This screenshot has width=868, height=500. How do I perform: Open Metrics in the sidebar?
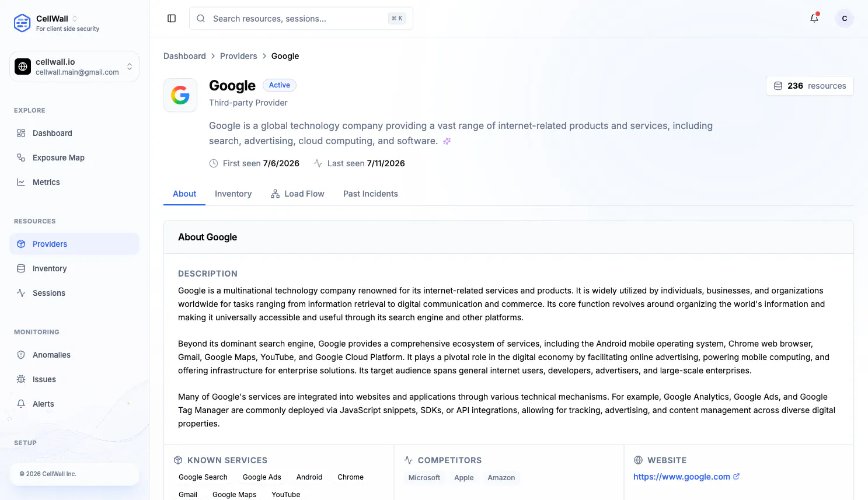click(x=74, y=182)
